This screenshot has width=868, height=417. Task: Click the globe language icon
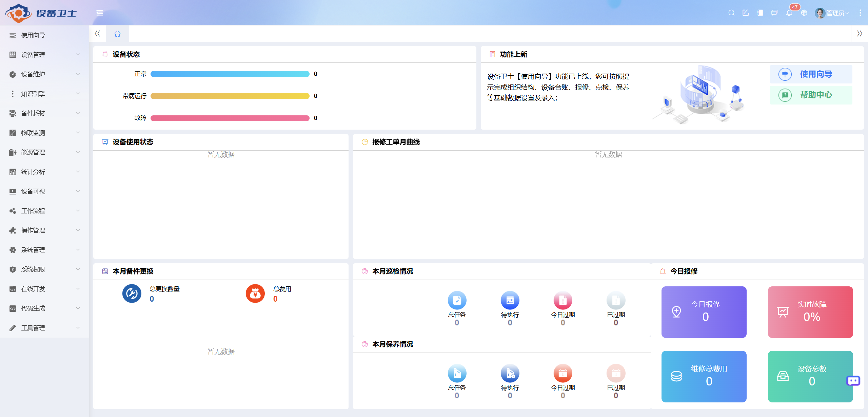pos(804,13)
